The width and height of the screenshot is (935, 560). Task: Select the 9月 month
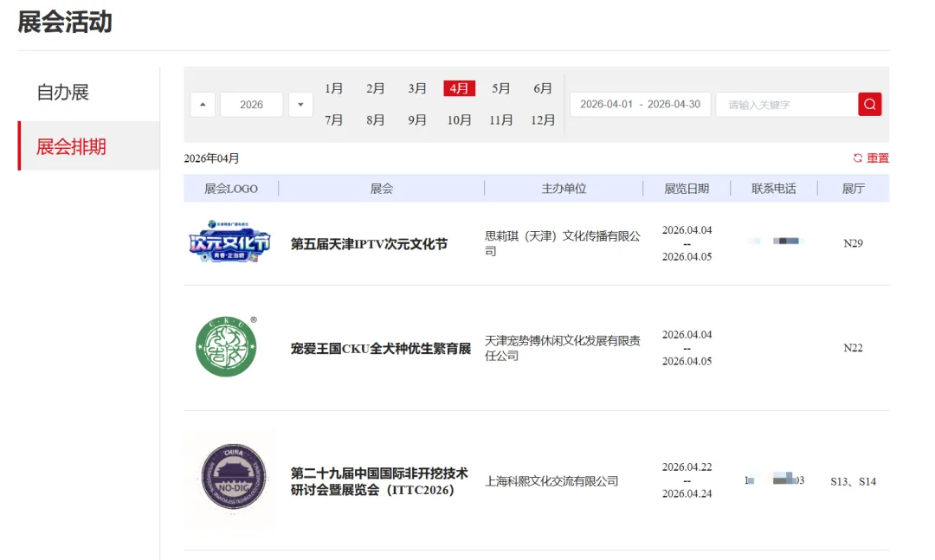(416, 119)
